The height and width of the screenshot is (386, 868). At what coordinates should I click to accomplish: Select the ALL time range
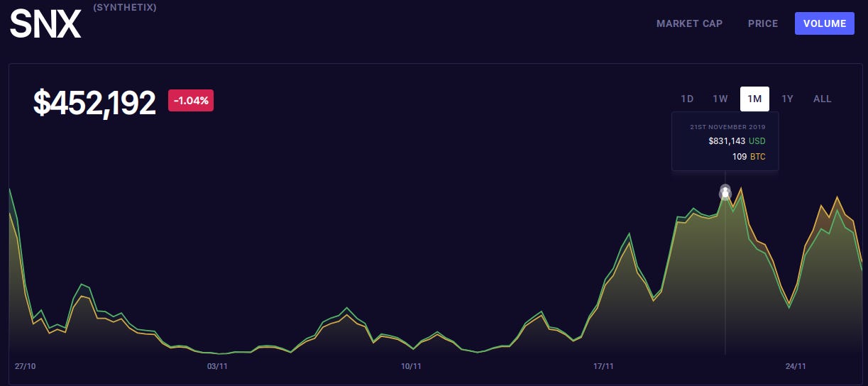click(822, 99)
